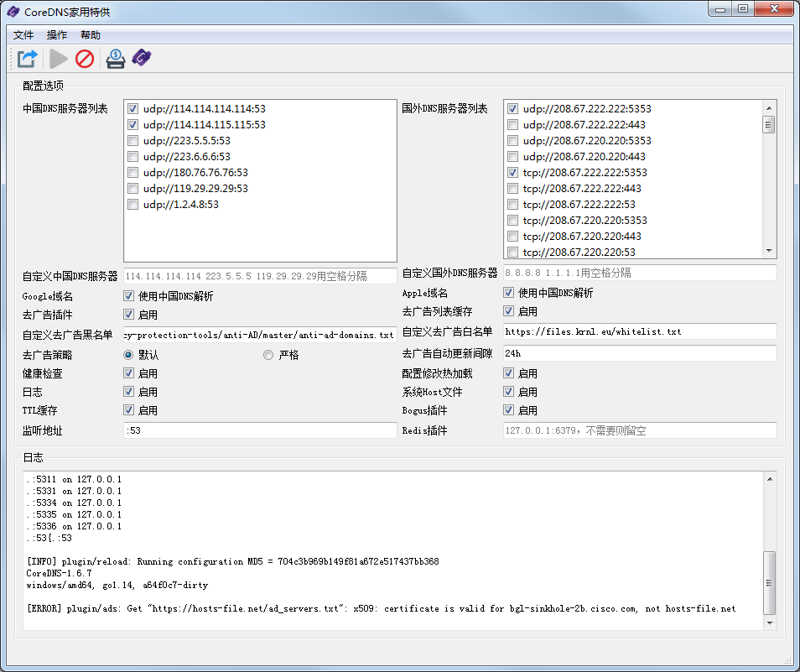Uncheck tcp://208.67.222.222:5353 foreign server
Viewport: 800px width, 672px height.
(x=512, y=173)
